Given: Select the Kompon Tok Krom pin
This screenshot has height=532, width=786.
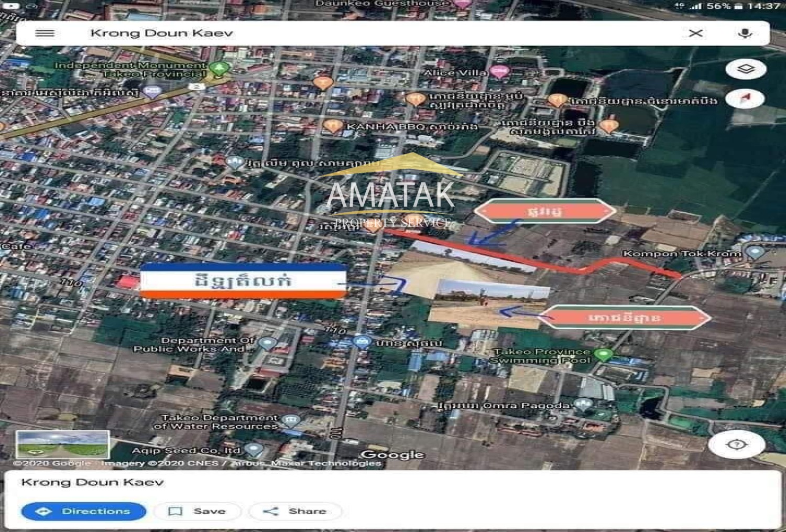Looking at the screenshot, I should click(x=755, y=252).
